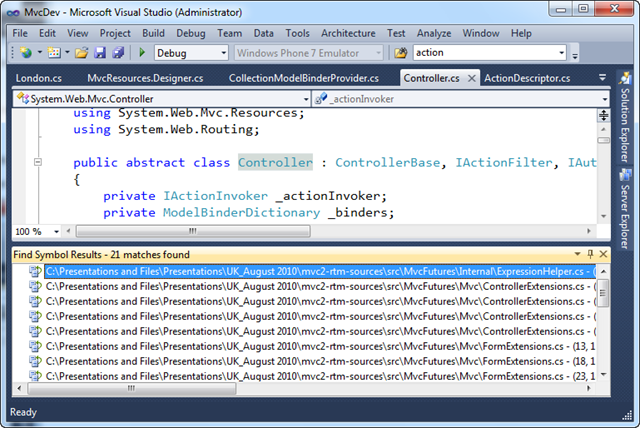Image resolution: width=640 pixels, height=428 pixels.
Task: Switch to MvcResources.Designer.cs tab
Action: 145,78
